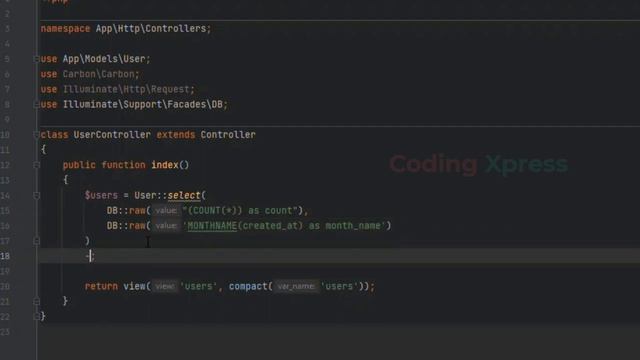Image resolution: width=640 pixels, height=360 pixels.
Task: Collapse the imports block at use App\Models\User
Action: point(36,59)
